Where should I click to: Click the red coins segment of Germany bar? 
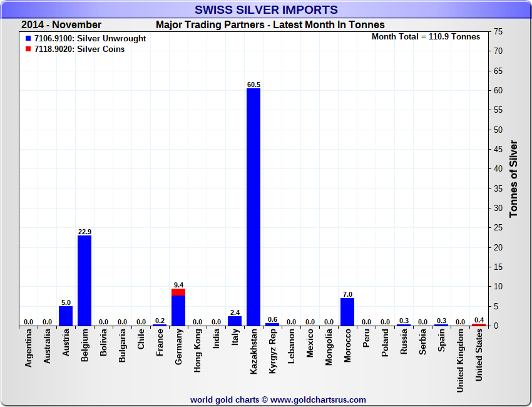[x=178, y=292]
